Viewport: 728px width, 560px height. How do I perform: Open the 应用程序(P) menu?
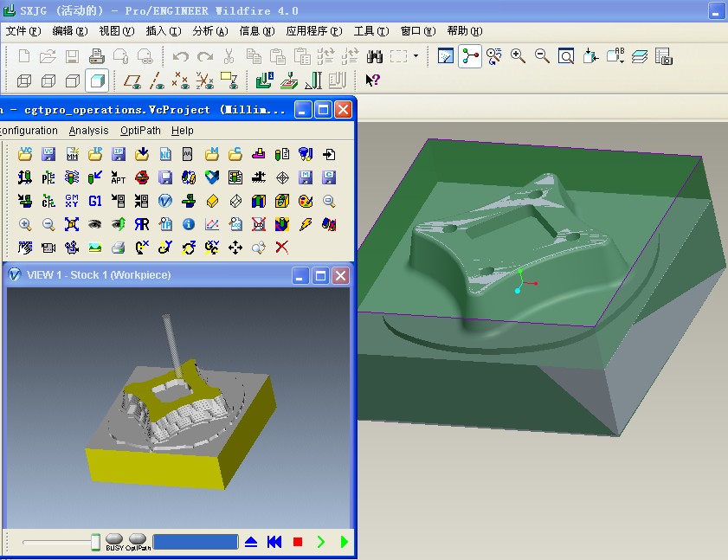tap(314, 31)
